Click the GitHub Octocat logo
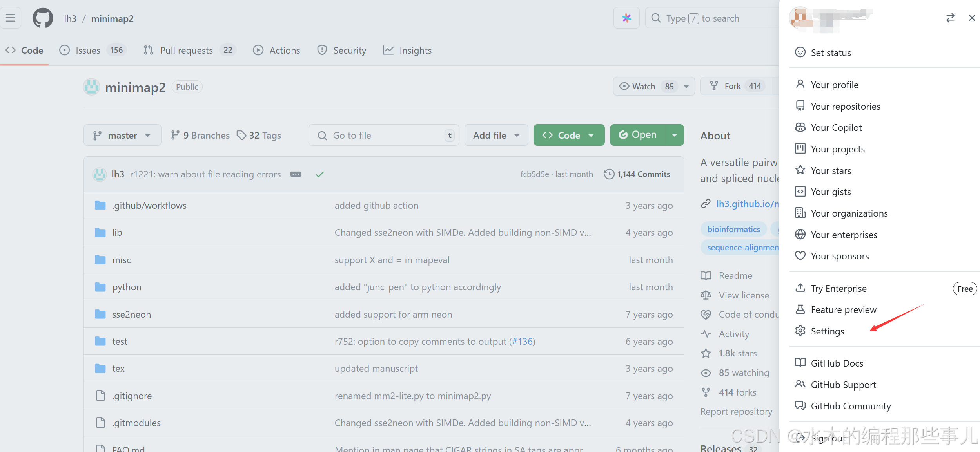The height and width of the screenshot is (452, 980). (x=43, y=18)
